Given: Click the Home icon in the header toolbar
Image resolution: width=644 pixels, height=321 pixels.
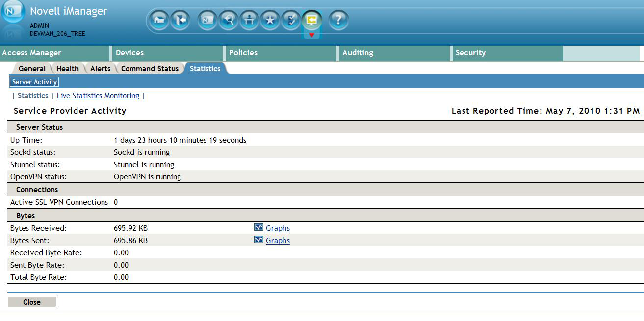Looking at the screenshot, I should pos(157,20).
